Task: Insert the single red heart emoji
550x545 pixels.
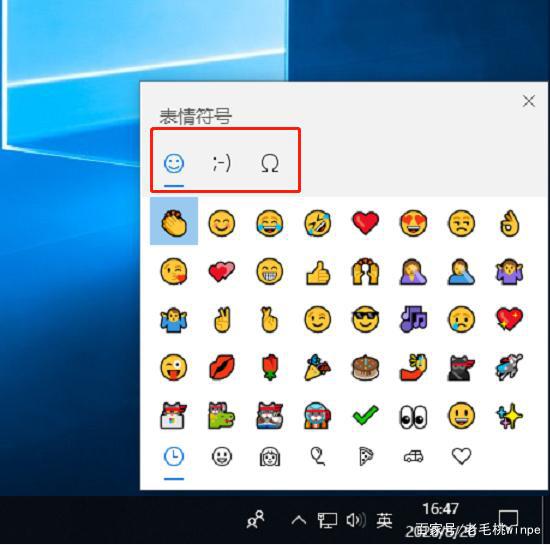Action: pyautogui.click(x=365, y=223)
